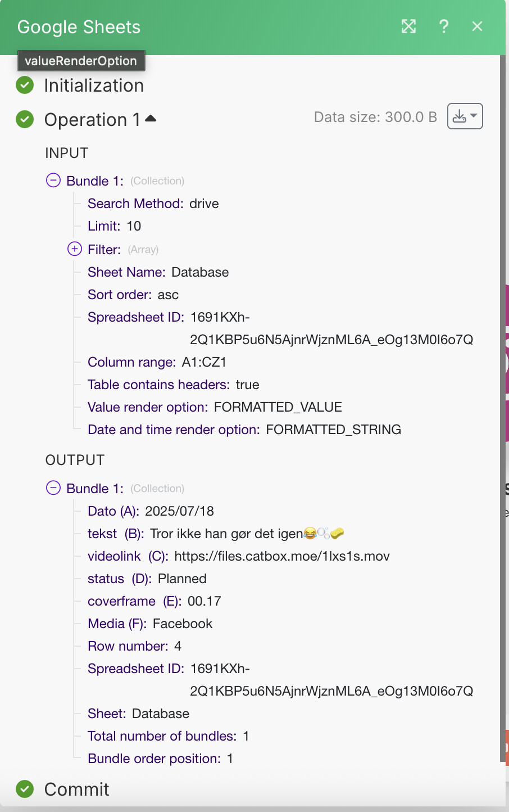
Task: Collapse the INPUT Bundle 1 collection
Action: tap(53, 181)
